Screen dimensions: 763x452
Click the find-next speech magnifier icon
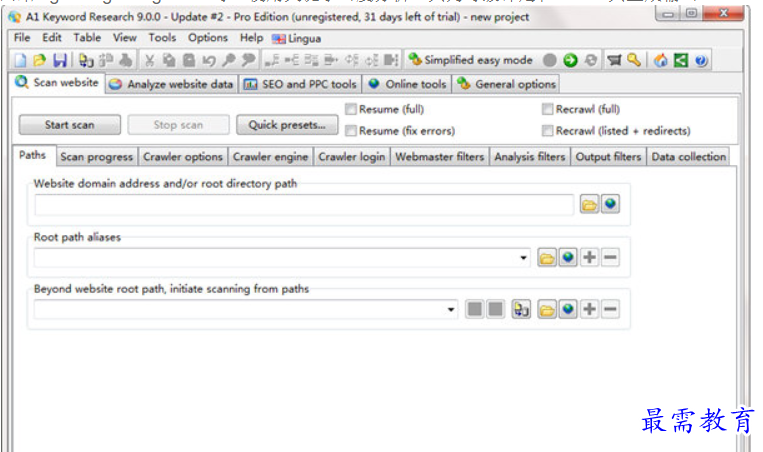pyautogui.click(x=248, y=60)
